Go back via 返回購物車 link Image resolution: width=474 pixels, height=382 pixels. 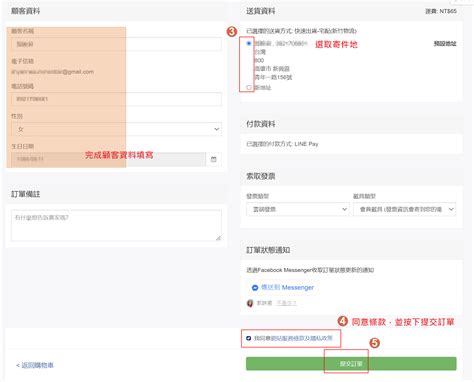[35, 365]
